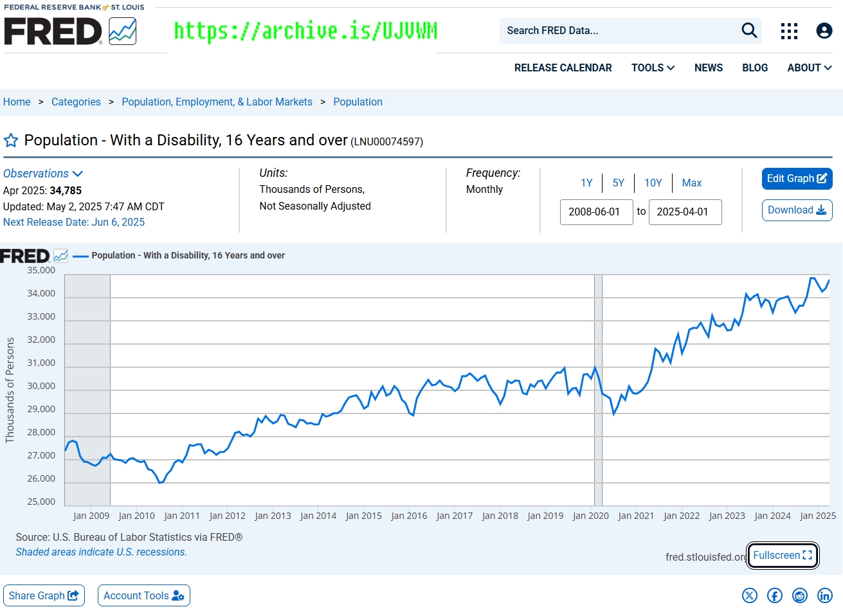Click the 'Thousands of Persons,' units text

tap(312, 189)
